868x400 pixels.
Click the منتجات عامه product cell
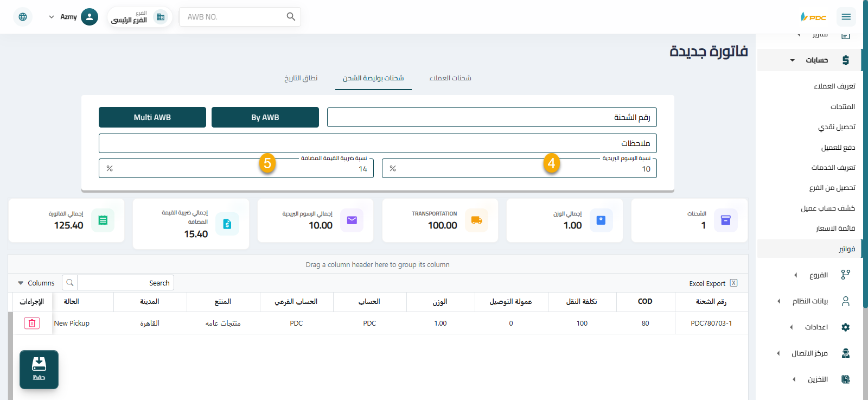[223, 323]
